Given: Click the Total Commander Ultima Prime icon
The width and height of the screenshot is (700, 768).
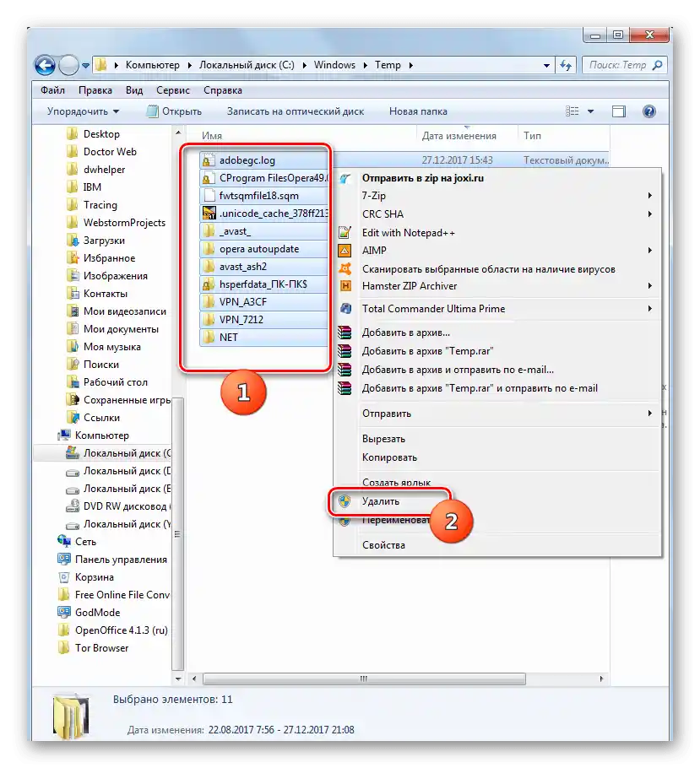Looking at the screenshot, I should [345, 309].
